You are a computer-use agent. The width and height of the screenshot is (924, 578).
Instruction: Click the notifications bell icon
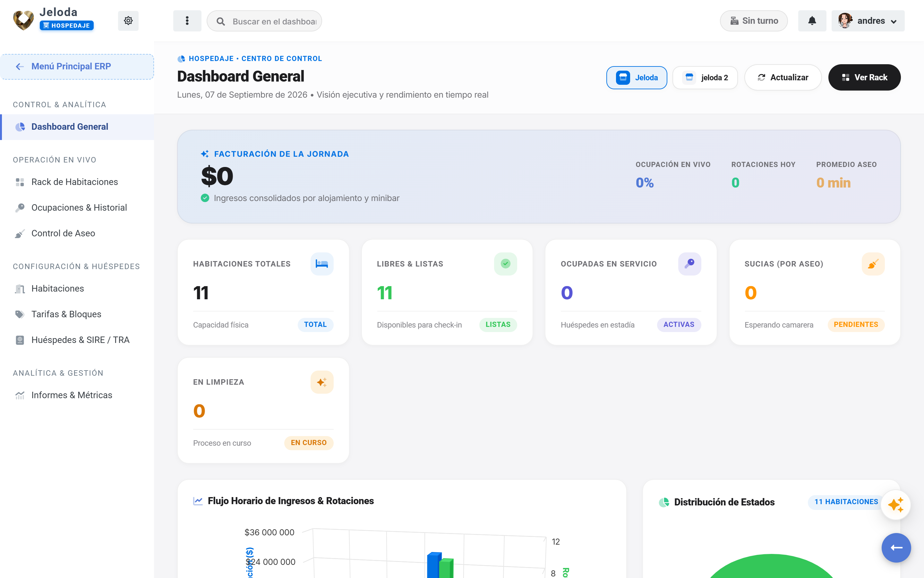(x=812, y=21)
